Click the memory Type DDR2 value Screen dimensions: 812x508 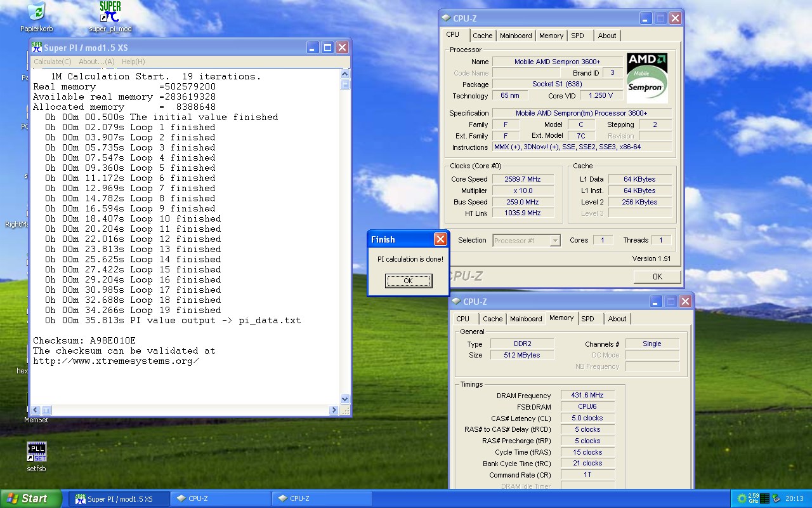tap(522, 344)
